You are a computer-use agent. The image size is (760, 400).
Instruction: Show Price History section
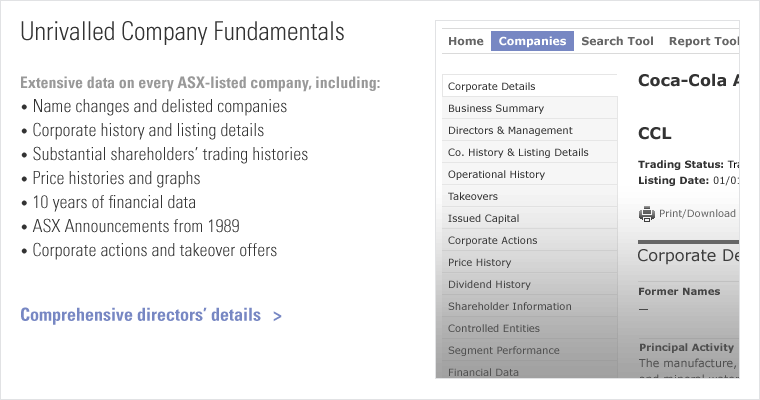(479, 263)
